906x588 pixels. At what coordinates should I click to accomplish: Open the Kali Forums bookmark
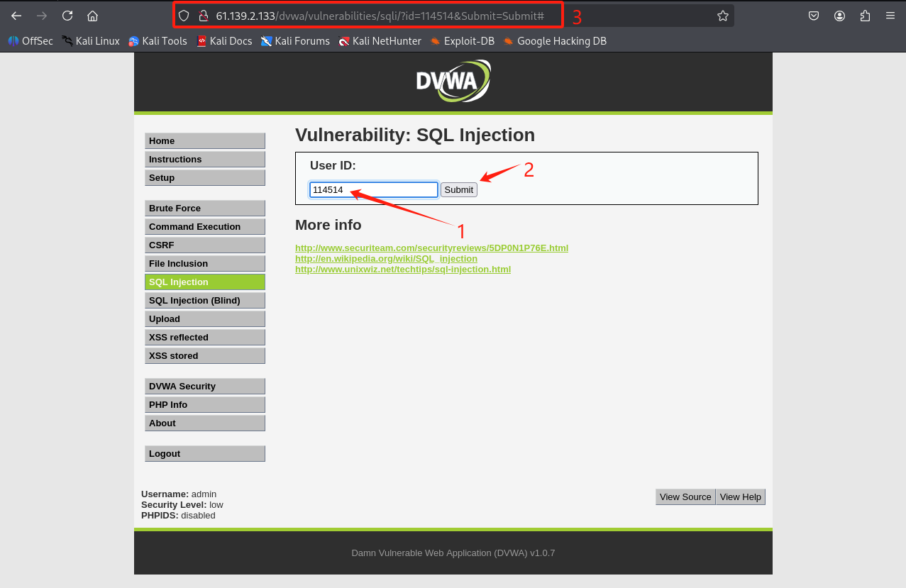[295, 41]
